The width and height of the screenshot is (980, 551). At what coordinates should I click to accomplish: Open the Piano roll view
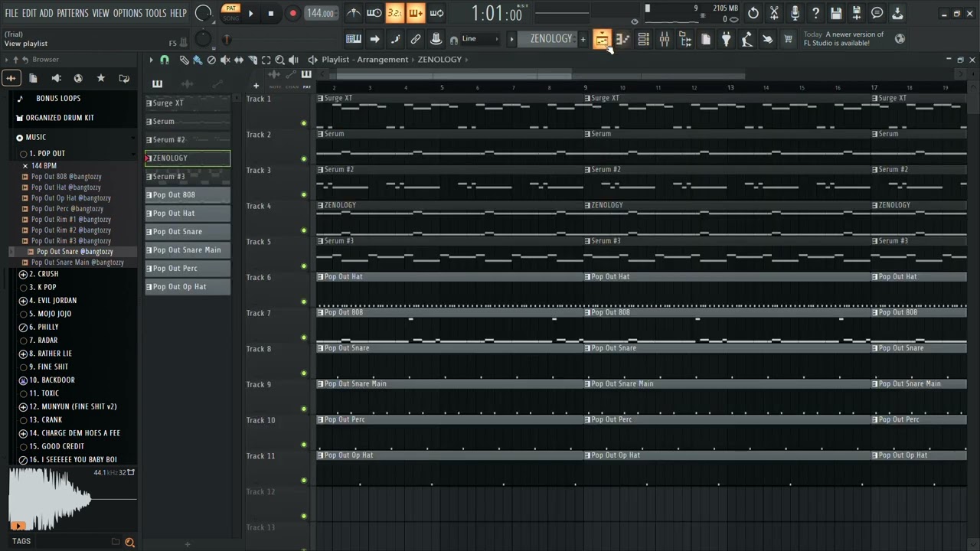[x=622, y=39]
